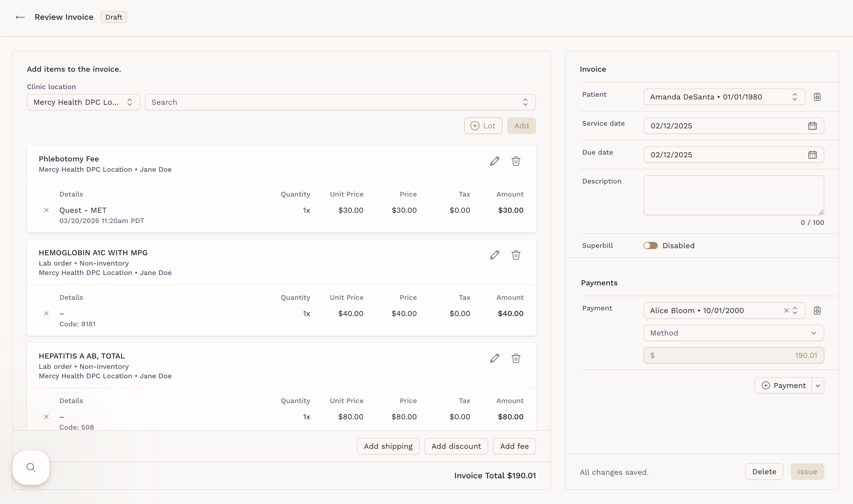The height and width of the screenshot is (504, 853).
Task: Delete the HEPATITIS A AB, TOTAL item
Action: (x=515, y=358)
